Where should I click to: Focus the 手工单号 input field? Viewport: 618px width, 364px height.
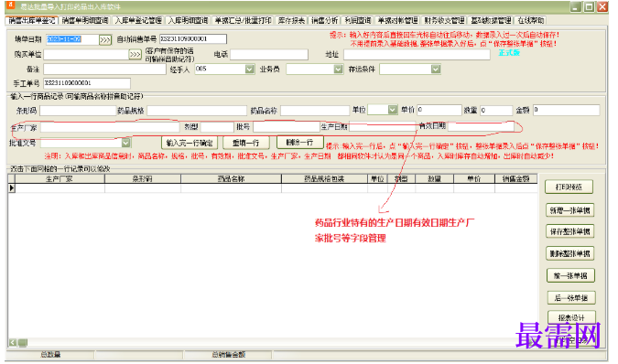87,83
